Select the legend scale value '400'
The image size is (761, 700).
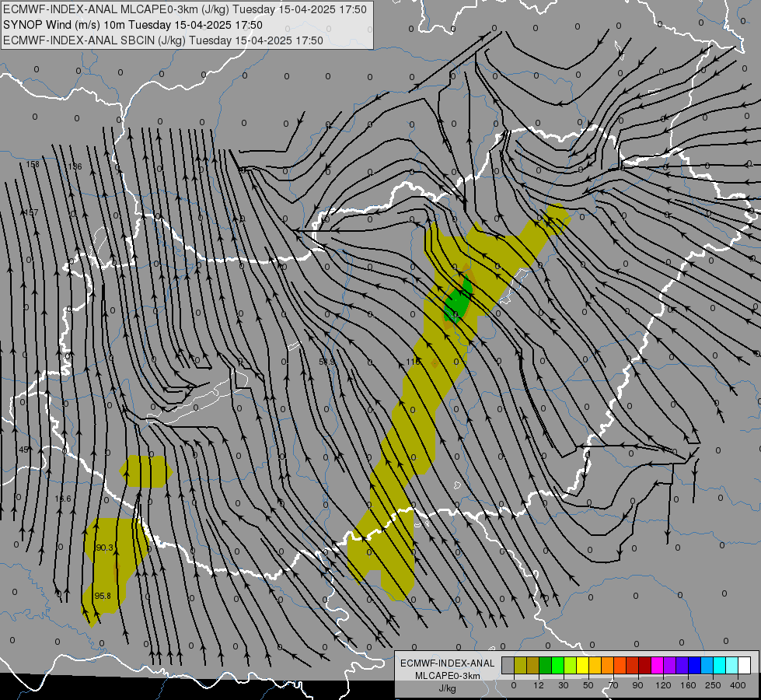click(738, 685)
